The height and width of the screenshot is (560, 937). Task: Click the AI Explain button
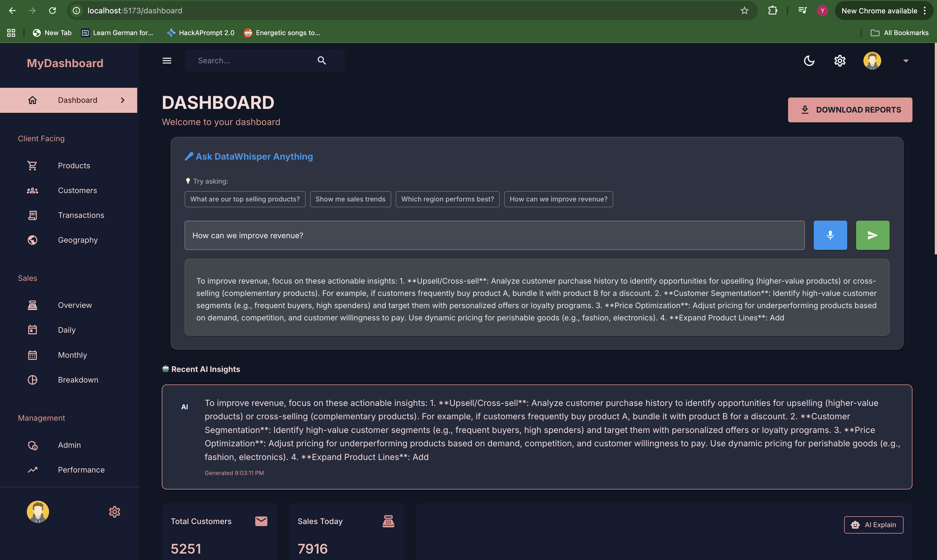tap(873, 525)
